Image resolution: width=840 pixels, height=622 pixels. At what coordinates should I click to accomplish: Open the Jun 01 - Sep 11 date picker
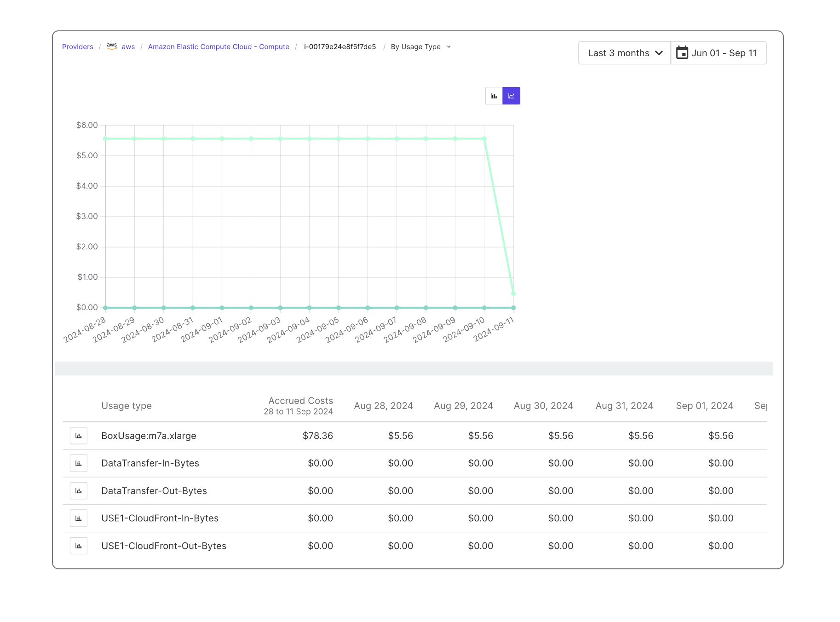[x=719, y=53]
